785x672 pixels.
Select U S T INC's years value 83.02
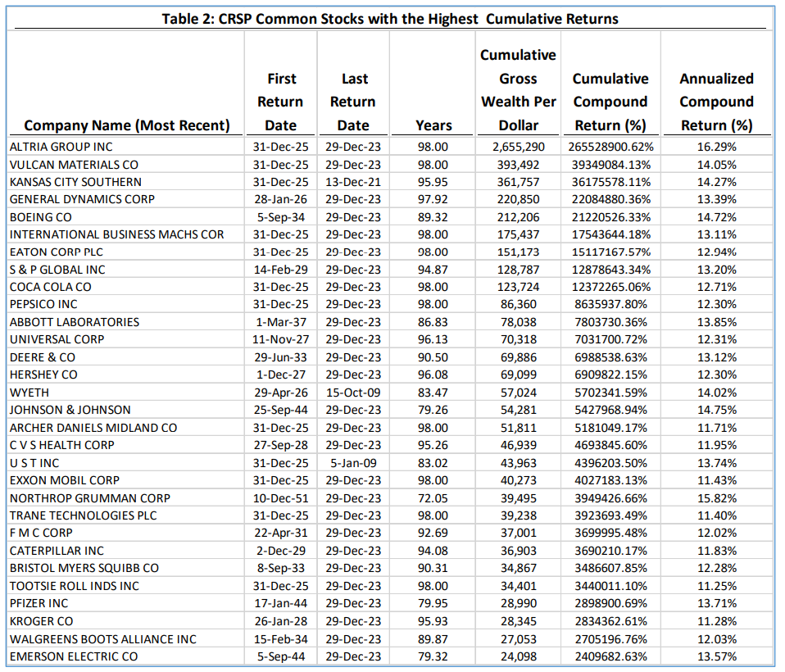[433, 463]
